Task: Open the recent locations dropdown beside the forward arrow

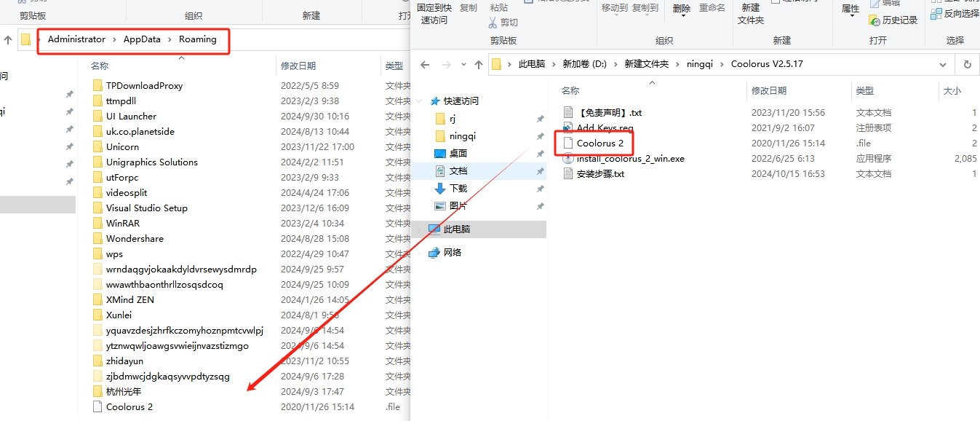Action: pos(463,64)
